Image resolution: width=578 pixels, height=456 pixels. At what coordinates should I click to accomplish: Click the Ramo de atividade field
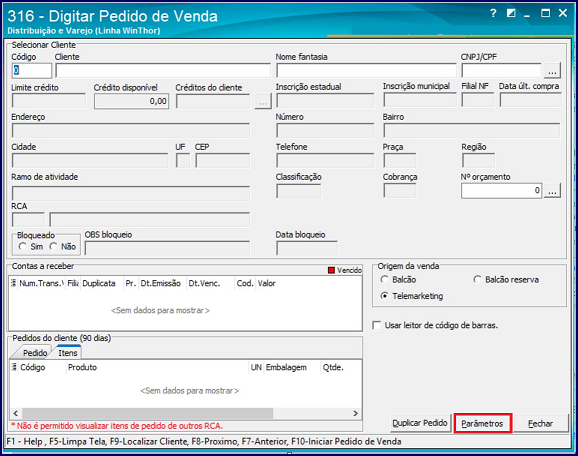[131, 194]
